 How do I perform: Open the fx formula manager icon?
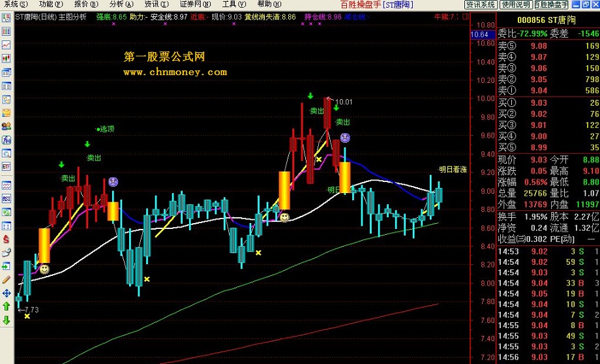(x=6, y=140)
